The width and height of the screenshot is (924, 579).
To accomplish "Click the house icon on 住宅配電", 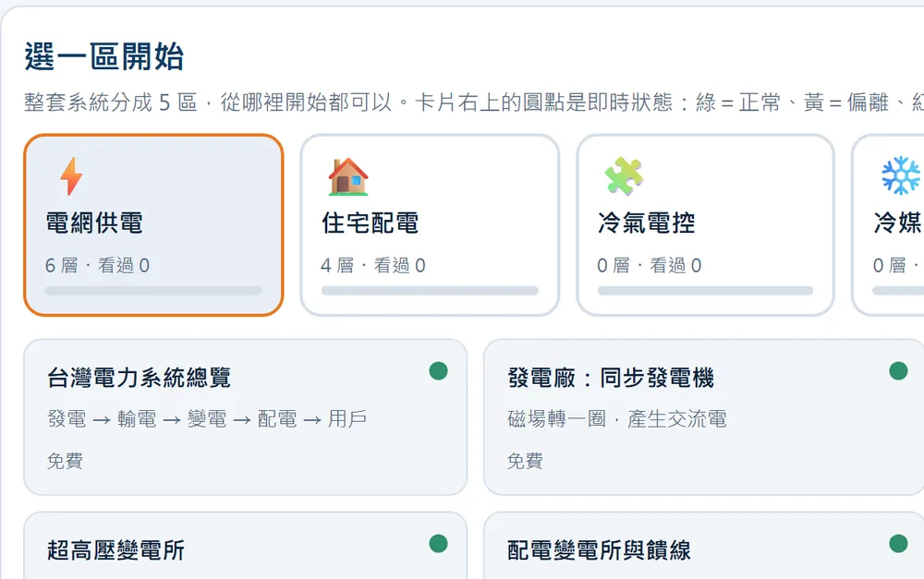I will click(347, 176).
